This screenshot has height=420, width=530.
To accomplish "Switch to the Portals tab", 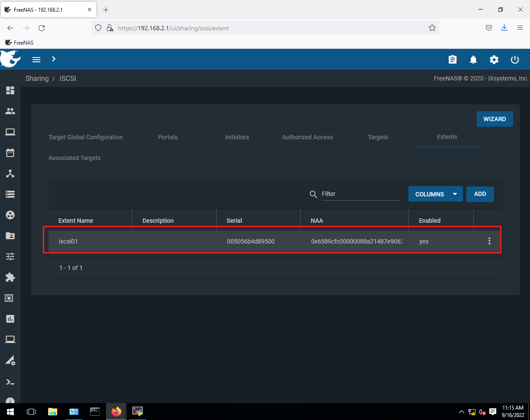I will [168, 137].
